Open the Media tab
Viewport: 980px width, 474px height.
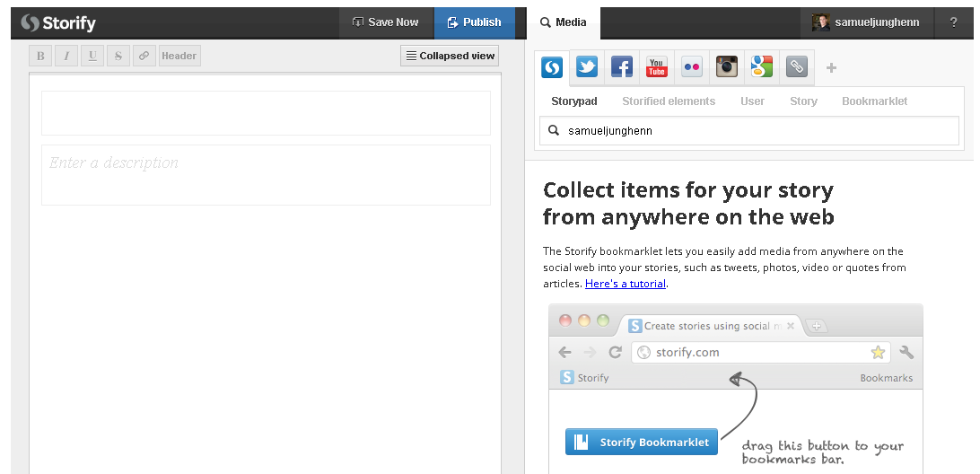pos(564,22)
